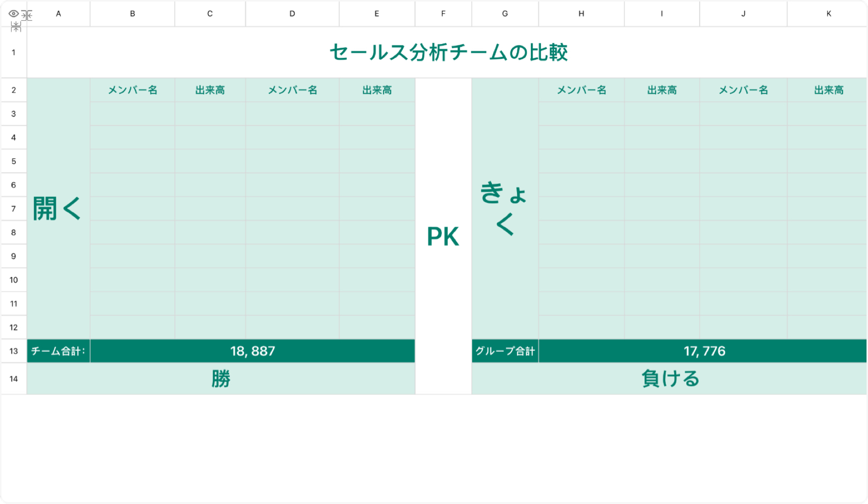The height and width of the screenshot is (504, 868).
Task: Click the チーム合計 label cell
Action: (58, 351)
